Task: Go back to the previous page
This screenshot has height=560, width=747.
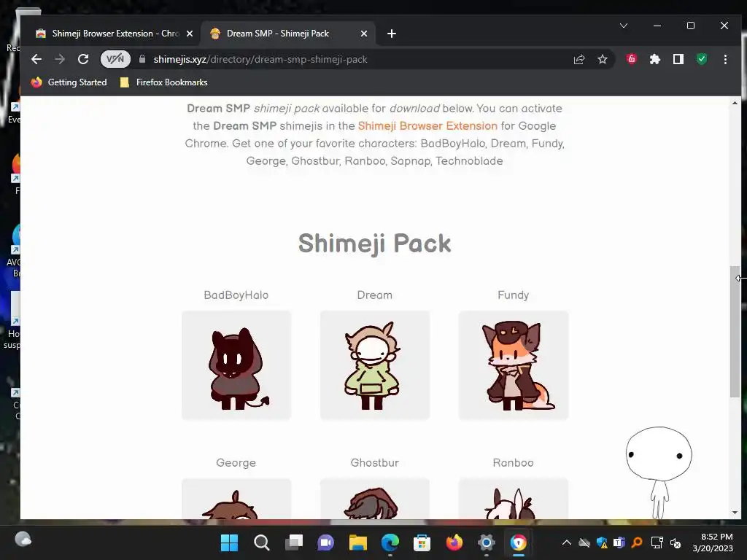Action: 36,59
